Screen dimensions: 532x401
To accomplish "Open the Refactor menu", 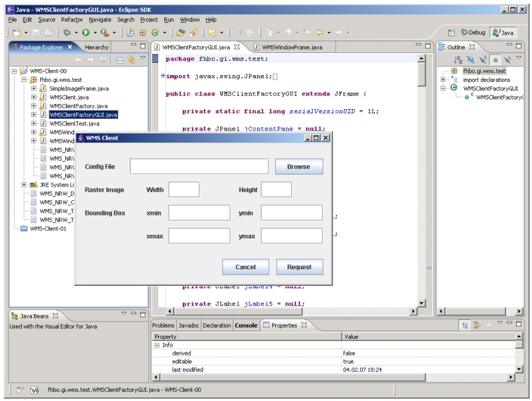I will click(x=72, y=20).
